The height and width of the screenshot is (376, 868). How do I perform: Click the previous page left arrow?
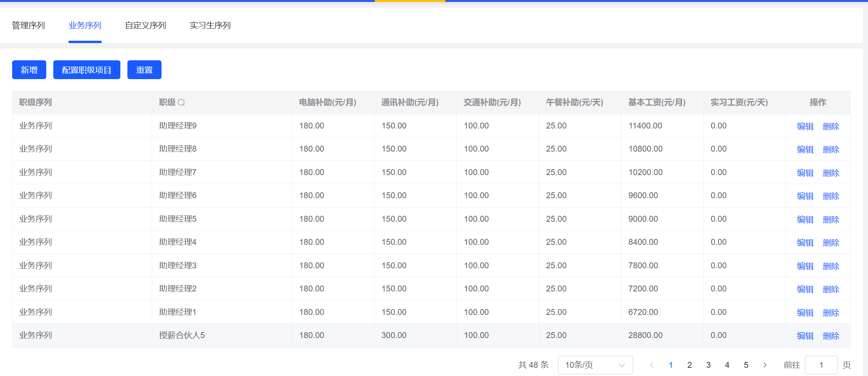(652, 365)
